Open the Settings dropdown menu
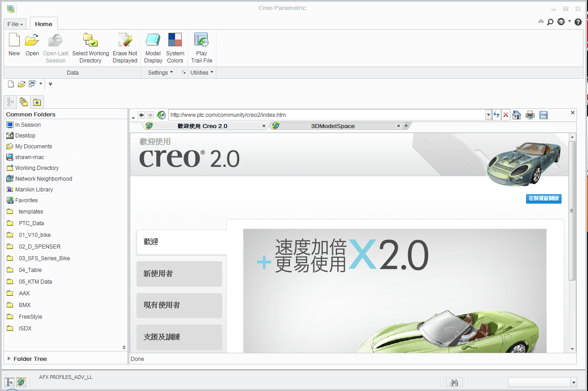588x391 pixels. pos(160,72)
